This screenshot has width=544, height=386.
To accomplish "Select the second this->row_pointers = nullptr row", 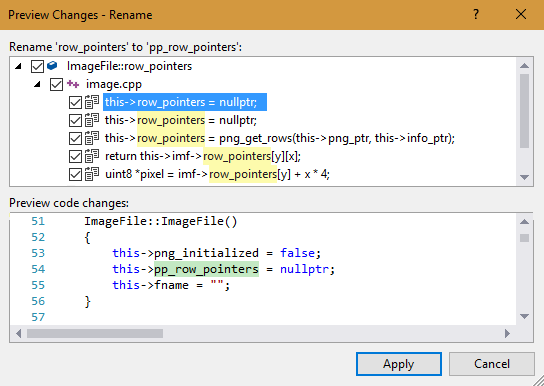I will pyautogui.click(x=181, y=120).
